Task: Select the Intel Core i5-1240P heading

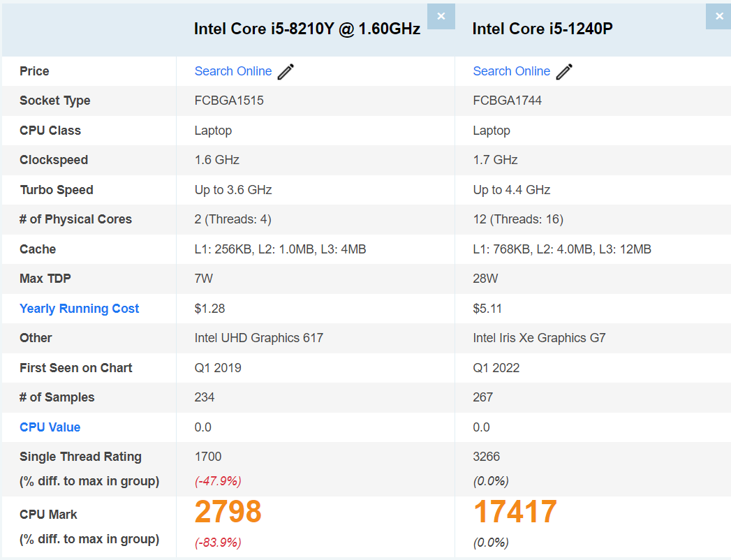Action: pyautogui.click(x=542, y=29)
